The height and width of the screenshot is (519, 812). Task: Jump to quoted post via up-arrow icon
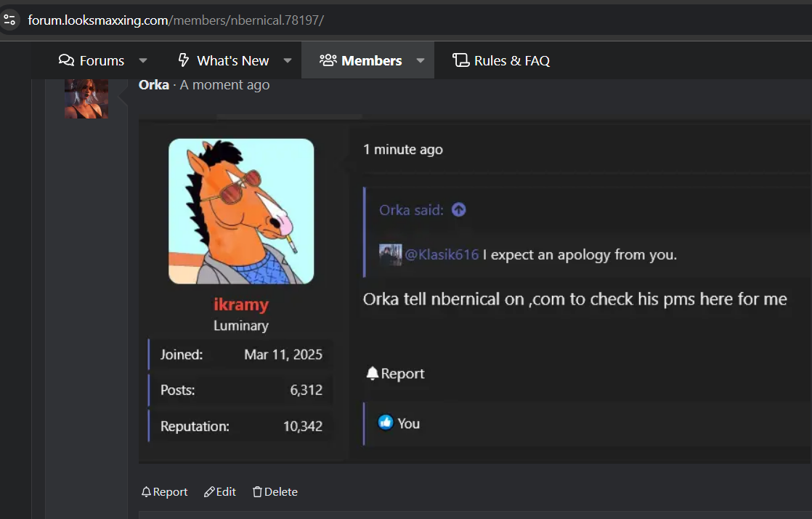click(459, 209)
